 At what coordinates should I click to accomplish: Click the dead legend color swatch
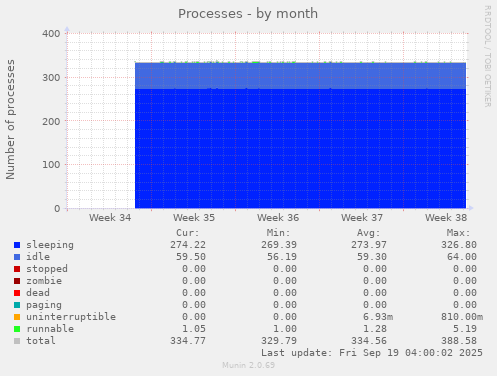click(x=17, y=293)
